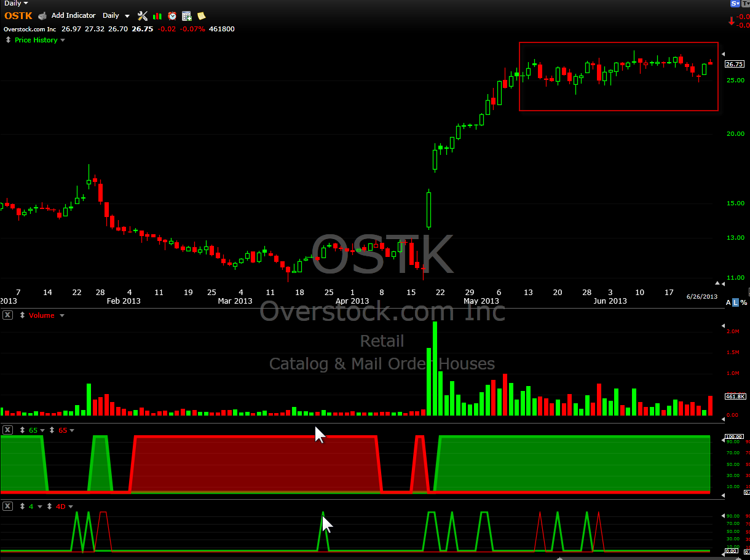
Task: Click the reorder arrows beside the green 65
Action: coord(23,430)
